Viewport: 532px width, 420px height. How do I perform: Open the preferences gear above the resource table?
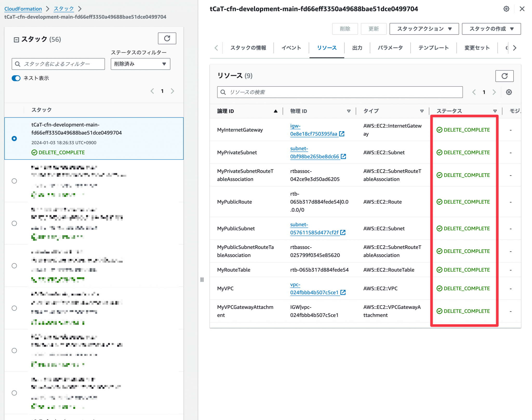pos(508,92)
